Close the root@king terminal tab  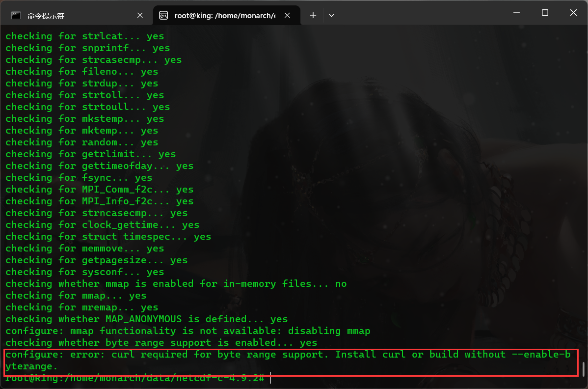[287, 15]
